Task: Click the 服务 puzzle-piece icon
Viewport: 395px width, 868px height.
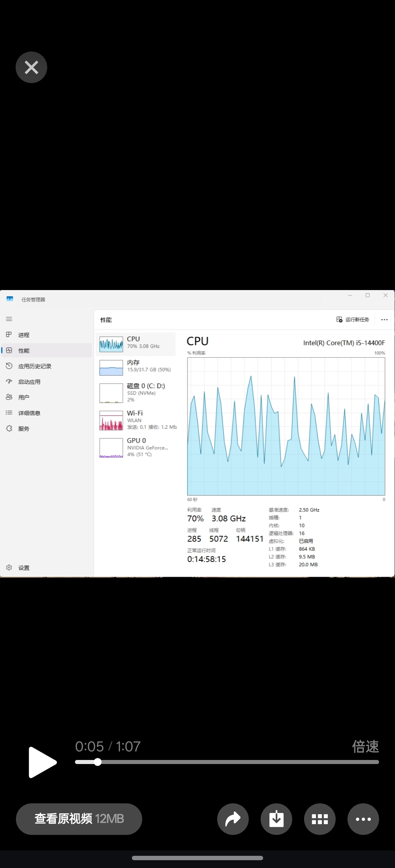Action: [9, 428]
